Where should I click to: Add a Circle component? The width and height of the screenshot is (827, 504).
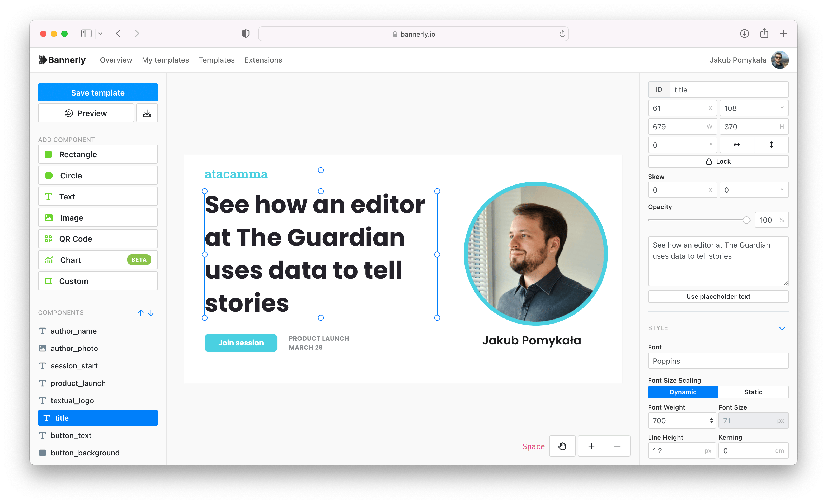(x=98, y=175)
